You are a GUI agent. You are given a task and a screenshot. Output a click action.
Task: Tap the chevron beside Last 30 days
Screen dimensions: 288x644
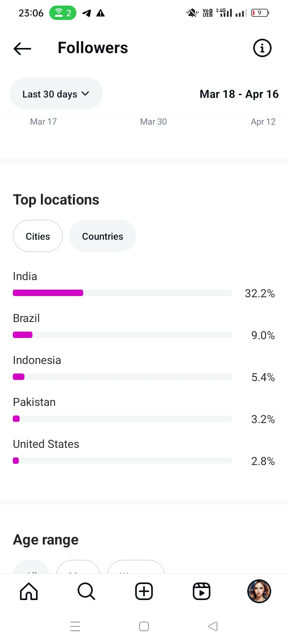pyautogui.click(x=85, y=93)
